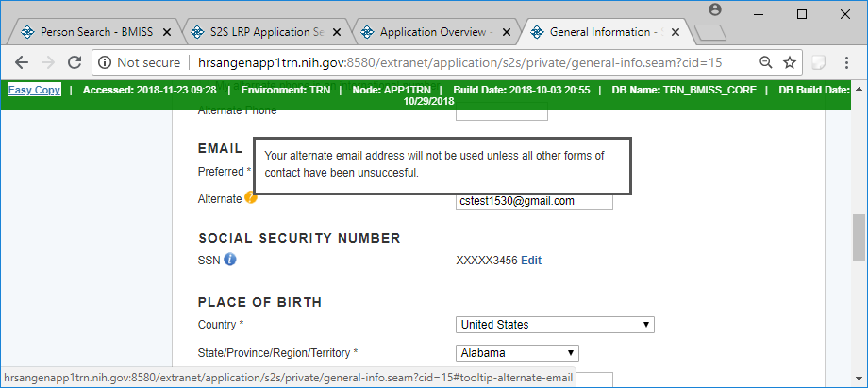
Task: Click the Chrome profile avatar icon
Action: click(x=714, y=9)
